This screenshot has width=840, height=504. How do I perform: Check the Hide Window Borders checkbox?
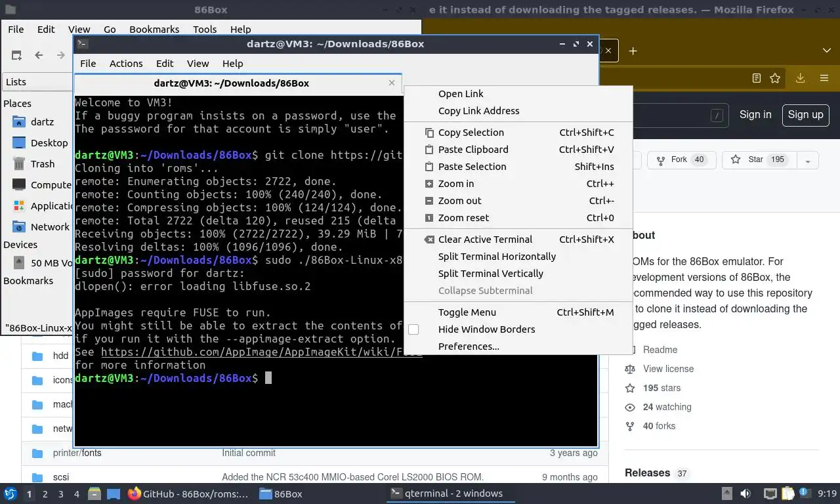click(413, 329)
